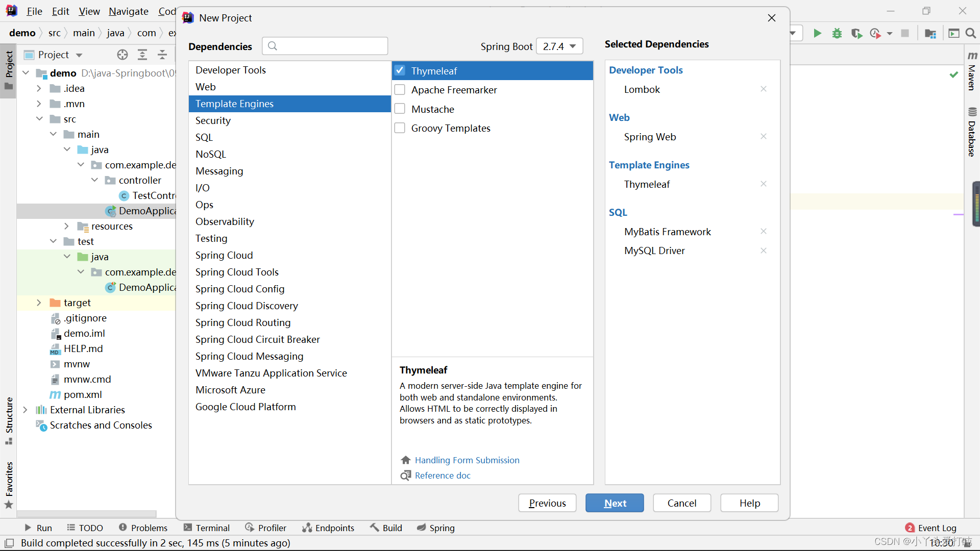The width and height of the screenshot is (980, 551).
Task: Open the Terminal tool tab
Action: pos(207,528)
